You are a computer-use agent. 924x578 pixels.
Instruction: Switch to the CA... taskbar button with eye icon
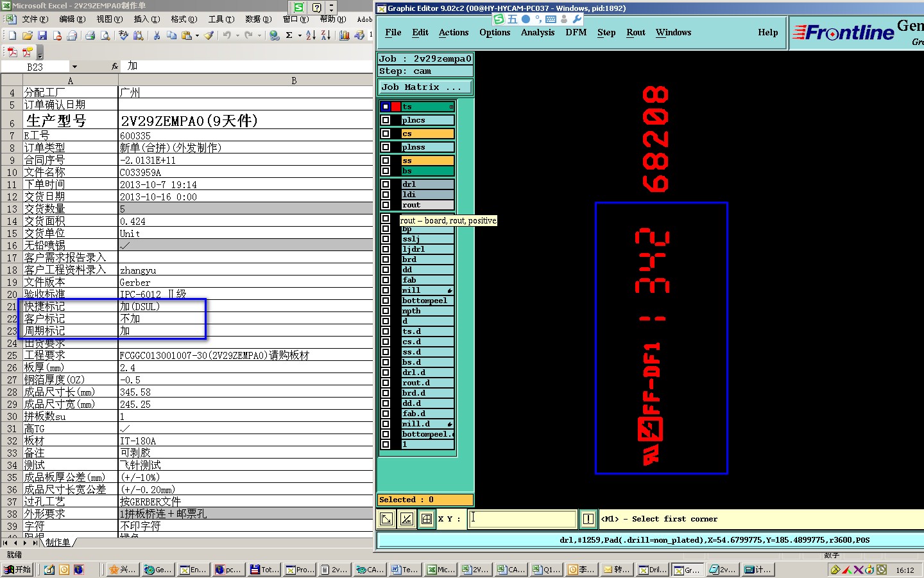click(x=370, y=570)
